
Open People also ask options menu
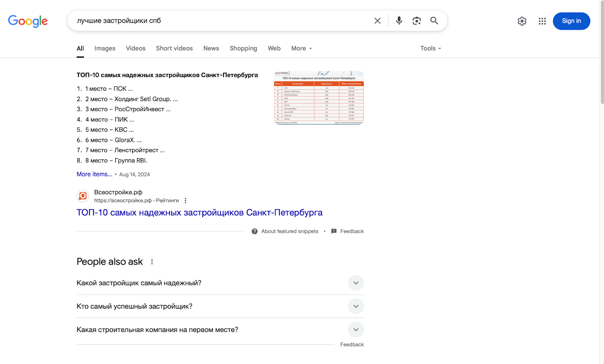(152, 262)
